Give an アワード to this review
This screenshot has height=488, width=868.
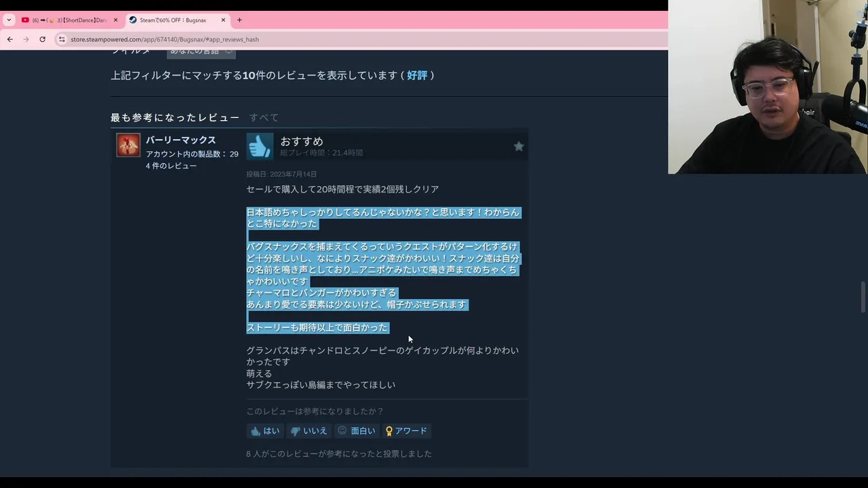[406, 431]
